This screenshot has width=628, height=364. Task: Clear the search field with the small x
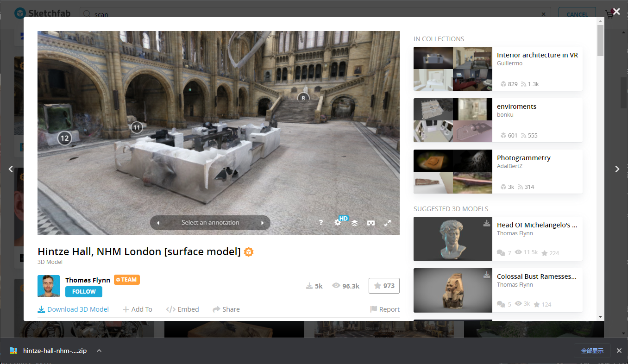tap(544, 14)
